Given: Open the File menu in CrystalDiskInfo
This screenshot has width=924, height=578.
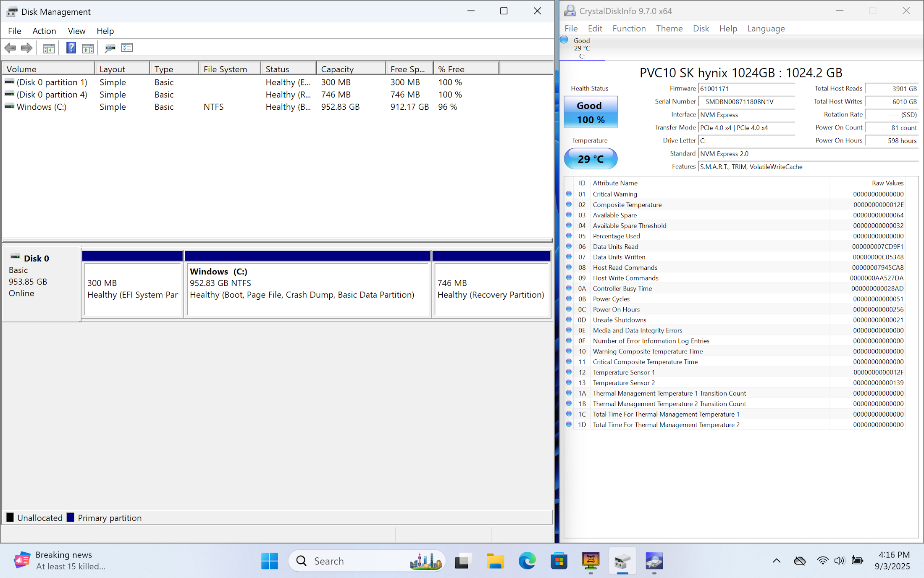Looking at the screenshot, I should [x=571, y=28].
